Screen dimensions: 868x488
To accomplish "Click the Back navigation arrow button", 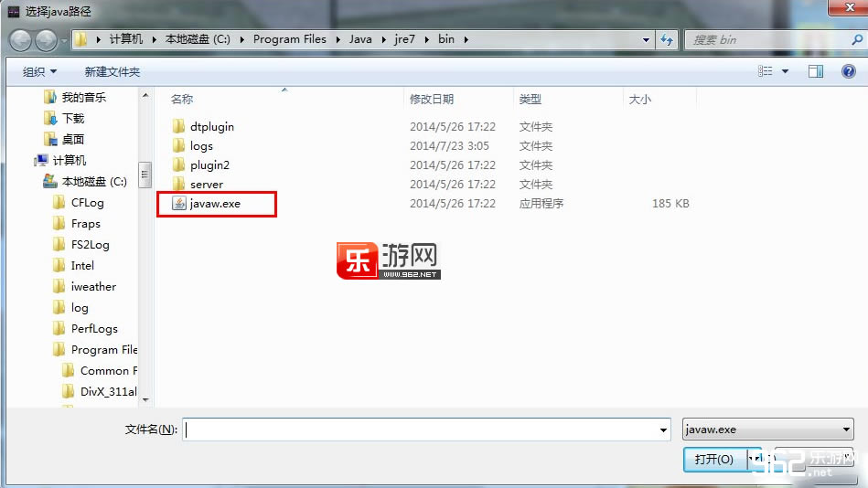I will coord(21,40).
